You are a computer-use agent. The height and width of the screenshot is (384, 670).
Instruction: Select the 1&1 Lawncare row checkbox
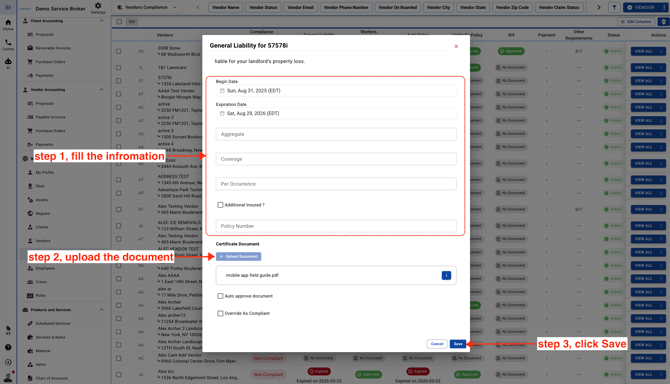pos(118,67)
